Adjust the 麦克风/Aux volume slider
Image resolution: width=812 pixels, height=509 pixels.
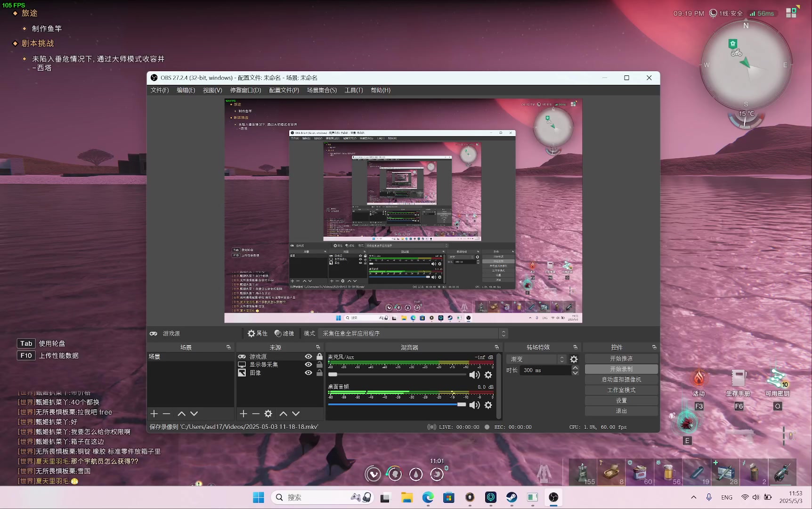(x=397, y=374)
